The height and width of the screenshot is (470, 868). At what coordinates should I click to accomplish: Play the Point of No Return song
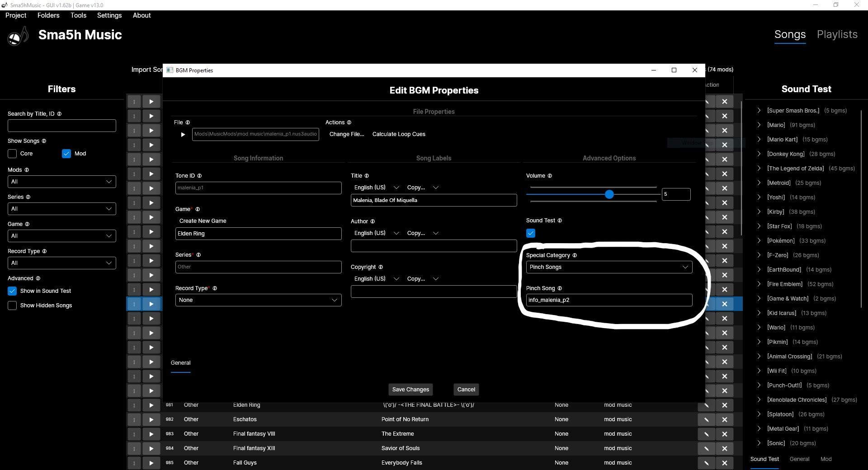[x=151, y=419]
